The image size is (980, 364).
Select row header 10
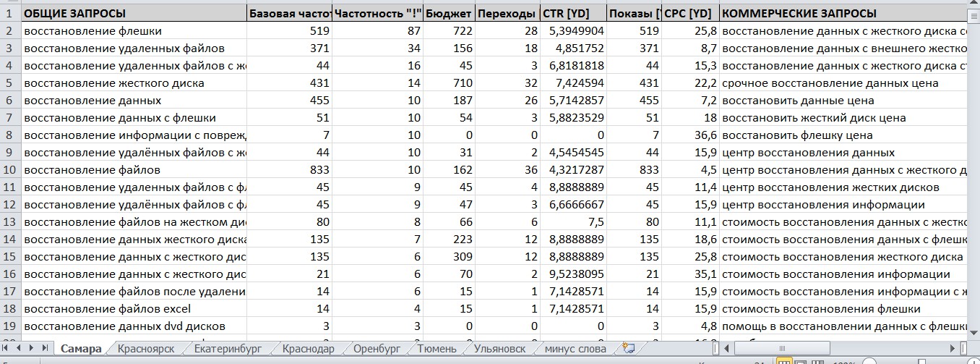coord(10,169)
